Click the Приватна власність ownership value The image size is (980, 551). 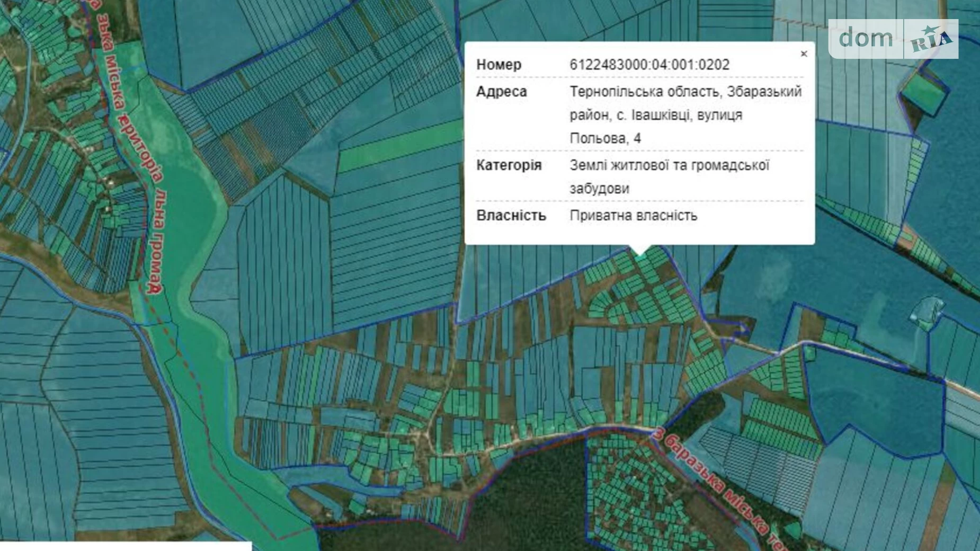pos(633,216)
